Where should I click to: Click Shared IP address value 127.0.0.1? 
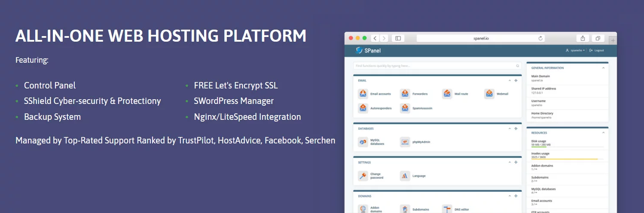(x=537, y=92)
